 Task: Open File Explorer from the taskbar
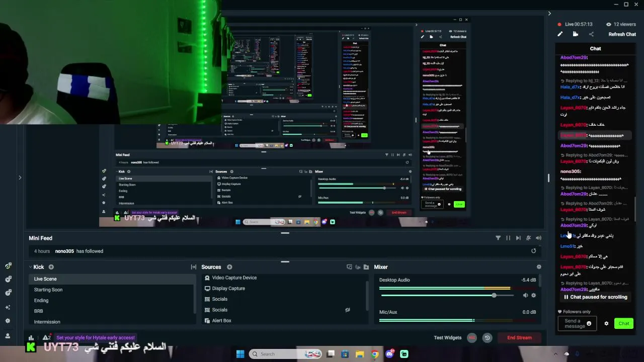pos(360,354)
